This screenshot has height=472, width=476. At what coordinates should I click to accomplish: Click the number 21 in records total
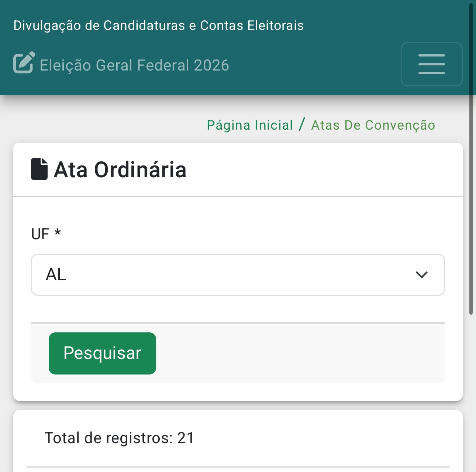[186, 438]
